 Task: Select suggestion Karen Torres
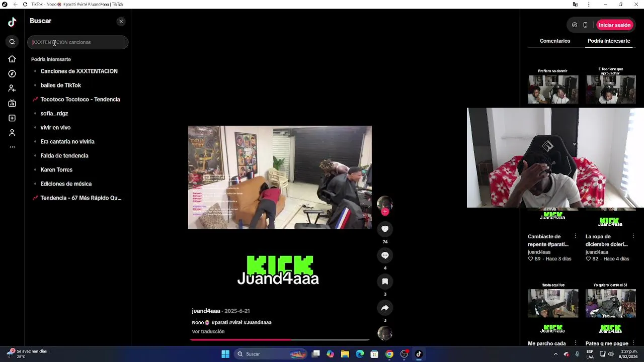click(56, 170)
